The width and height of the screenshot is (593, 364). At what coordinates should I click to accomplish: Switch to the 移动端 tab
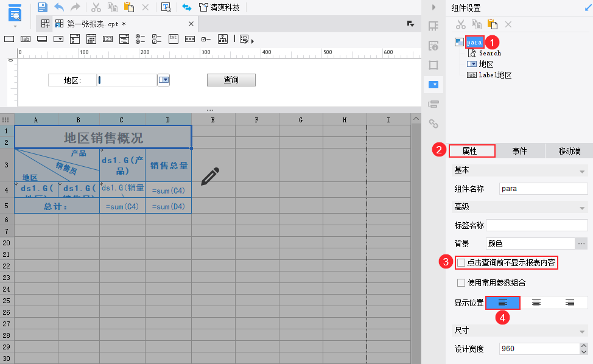point(569,151)
